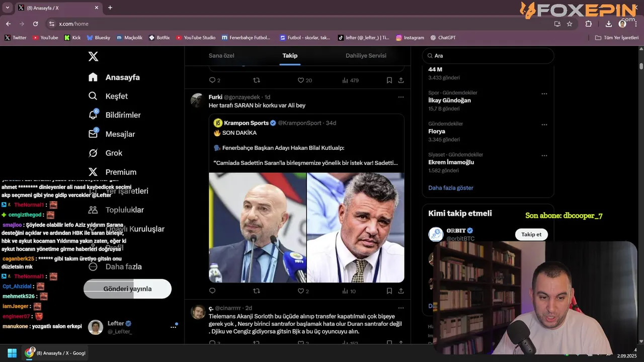Screen dimensions: 644x362
Task: Switch to Takip tab
Action: 290,55
